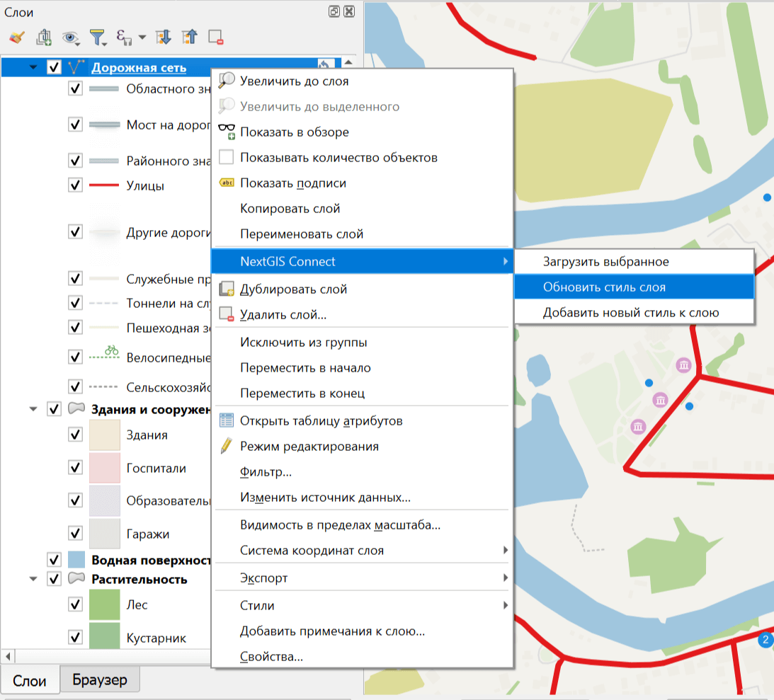774x700 pixels.
Task: Click the filter legend by expression icon
Action: pos(125,38)
